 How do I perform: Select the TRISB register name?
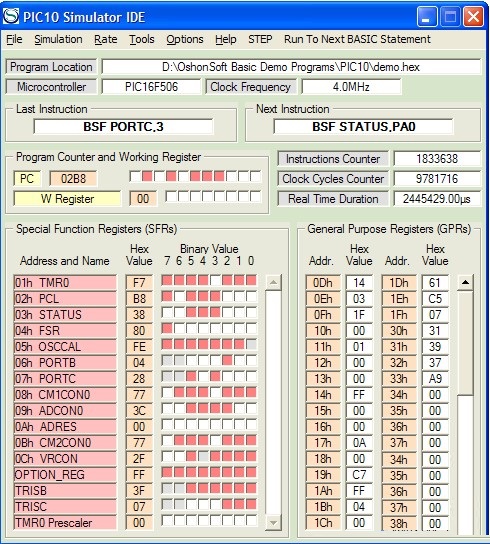(65, 491)
